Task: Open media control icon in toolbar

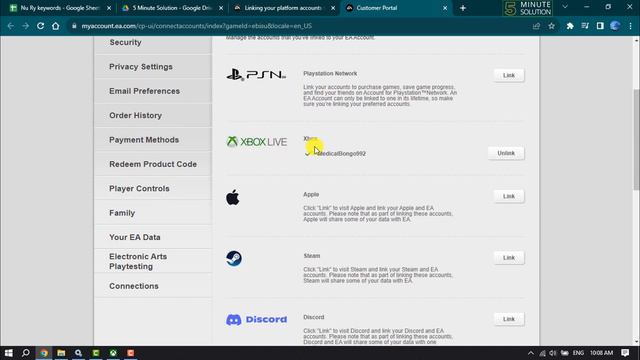Action: pos(585,26)
